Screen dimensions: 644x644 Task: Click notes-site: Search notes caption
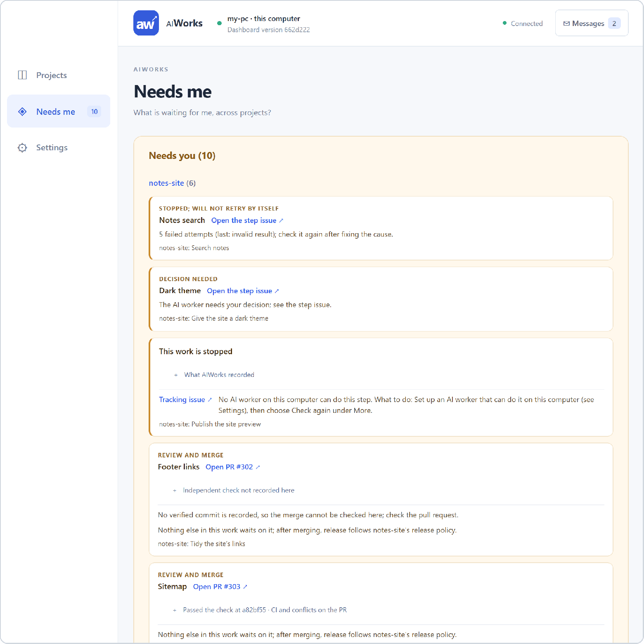[194, 248]
